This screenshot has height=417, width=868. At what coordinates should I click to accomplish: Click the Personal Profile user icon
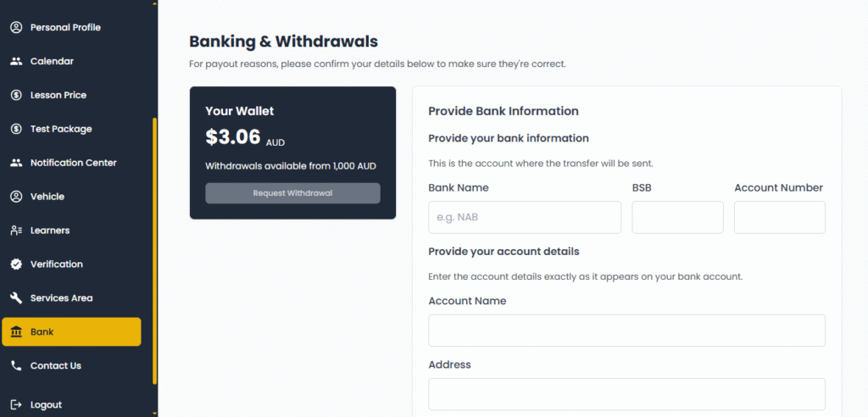point(15,27)
